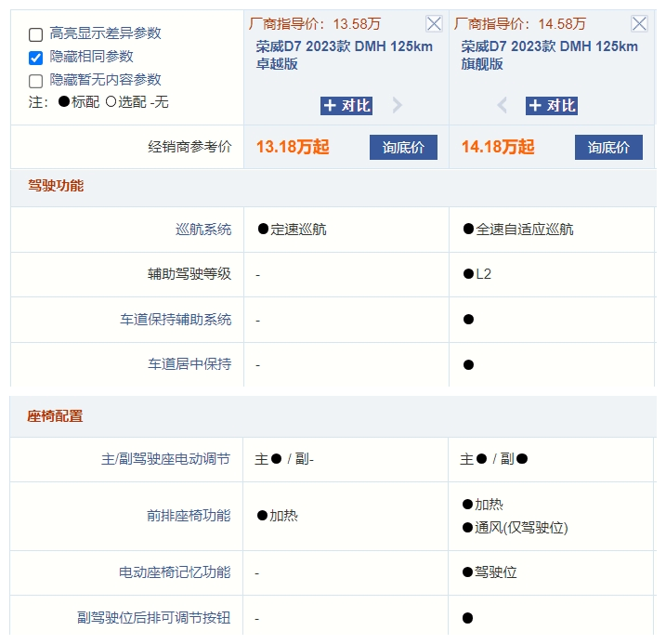Screen dimensions: 666x644
Task: Open 车道居中保持 parameter link
Action: (x=189, y=364)
